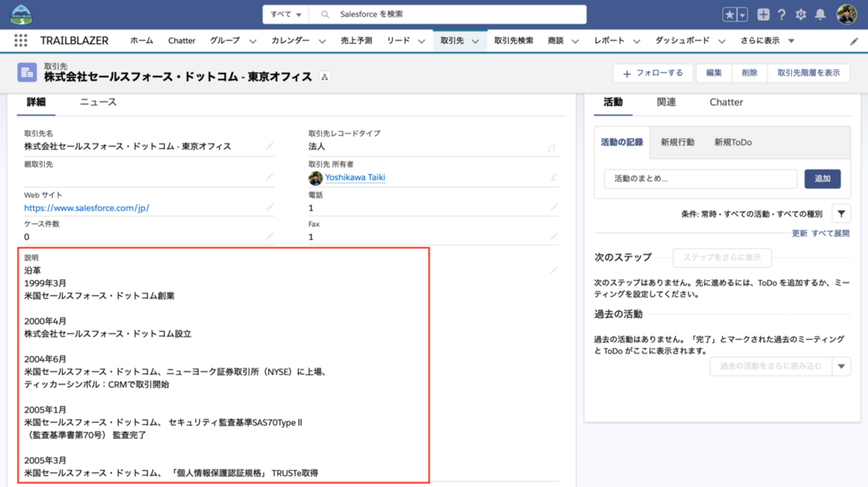Open the 売上予測 tab
This screenshot has height=487, width=868.
point(357,41)
